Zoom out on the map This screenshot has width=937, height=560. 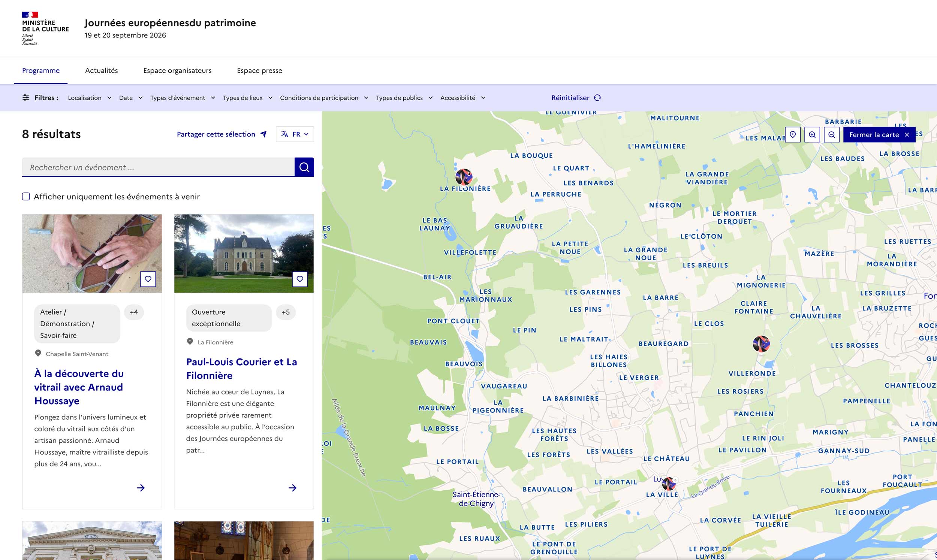click(832, 135)
